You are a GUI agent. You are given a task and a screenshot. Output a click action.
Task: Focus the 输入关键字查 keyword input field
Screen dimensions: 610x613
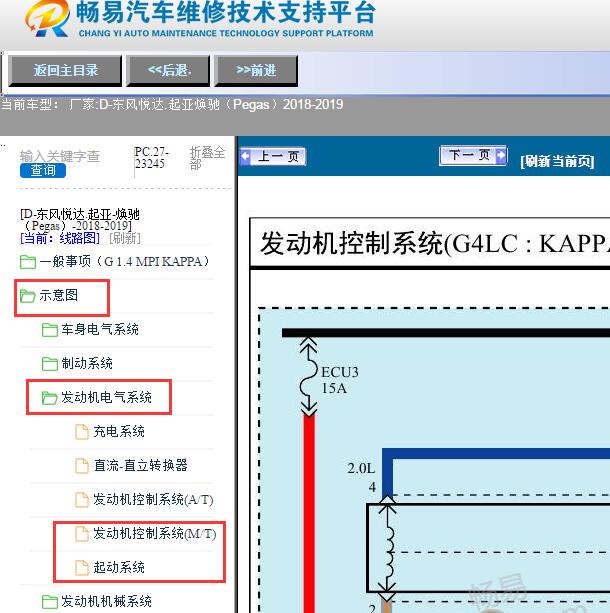point(60,156)
